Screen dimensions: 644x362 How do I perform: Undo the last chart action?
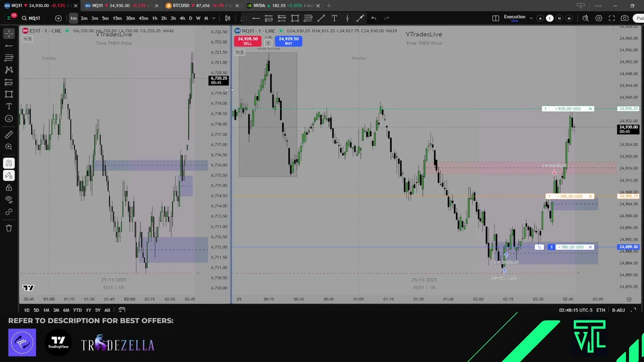pos(373,19)
